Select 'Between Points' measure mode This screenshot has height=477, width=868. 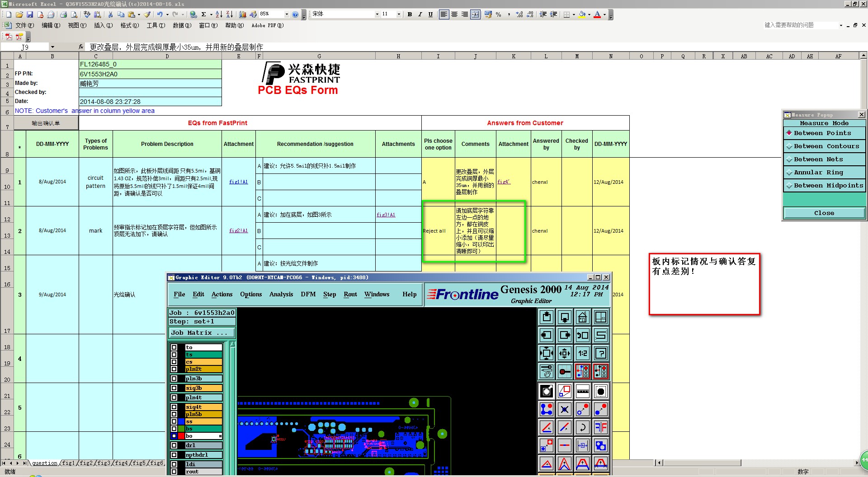pos(824,133)
